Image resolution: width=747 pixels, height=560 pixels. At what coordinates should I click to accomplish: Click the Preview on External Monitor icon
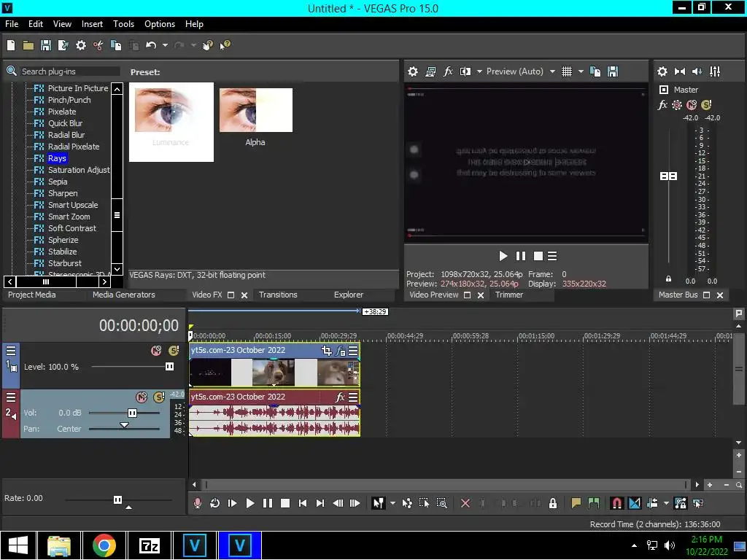pyautogui.click(x=430, y=71)
